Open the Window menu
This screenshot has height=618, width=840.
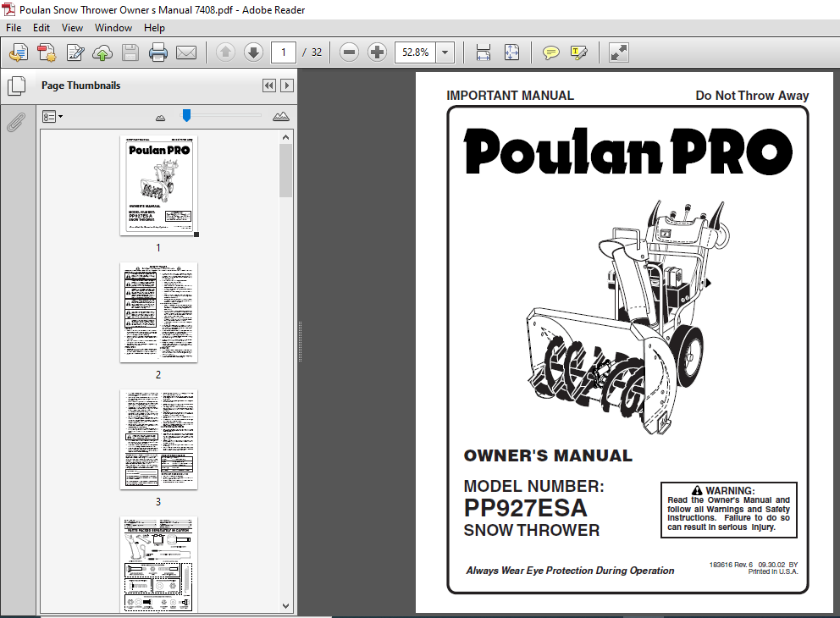tap(113, 28)
